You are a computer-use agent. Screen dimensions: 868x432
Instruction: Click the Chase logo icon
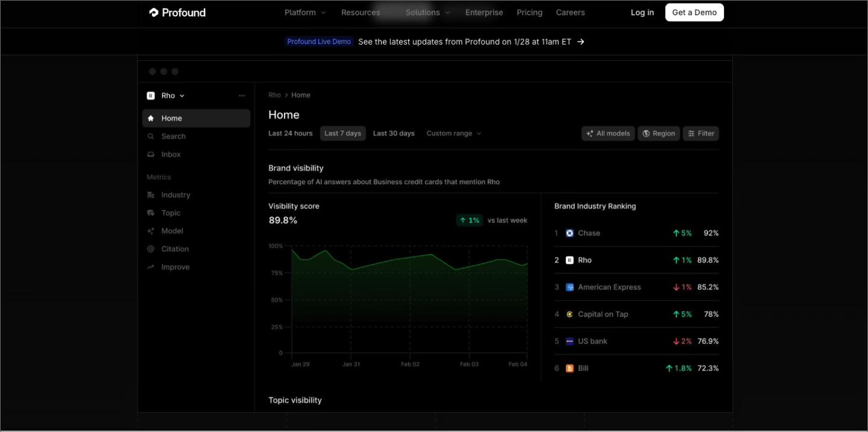point(570,233)
